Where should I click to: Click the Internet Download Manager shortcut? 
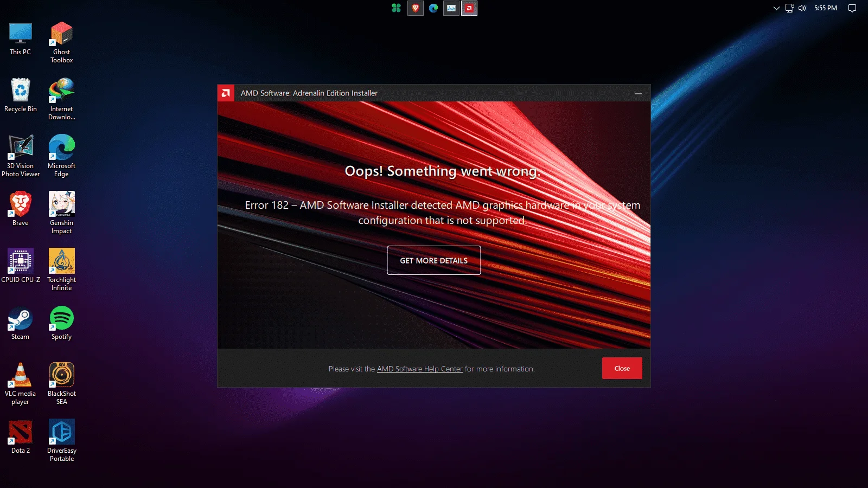pos(62,99)
